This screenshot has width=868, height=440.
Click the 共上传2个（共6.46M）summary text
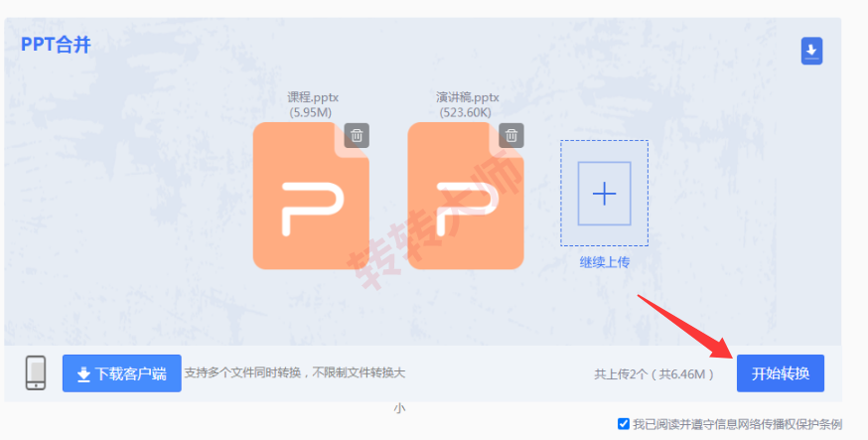tap(654, 374)
